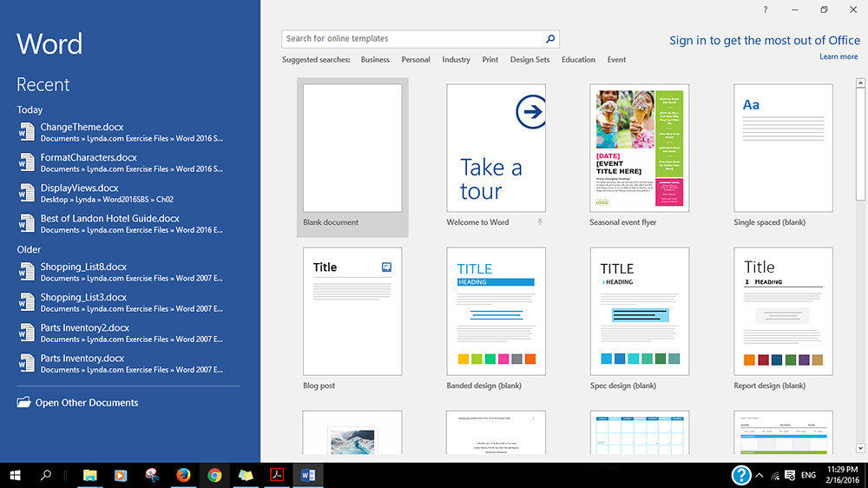Viewport: 868px width, 488px height.
Task: Select the Spec design (blank) template
Action: click(640, 312)
